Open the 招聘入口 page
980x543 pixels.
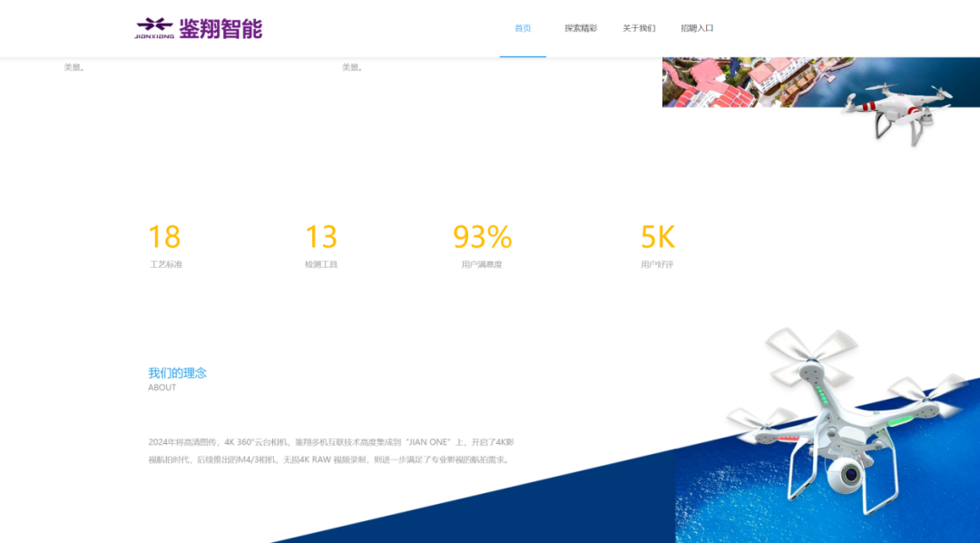pos(700,27)
